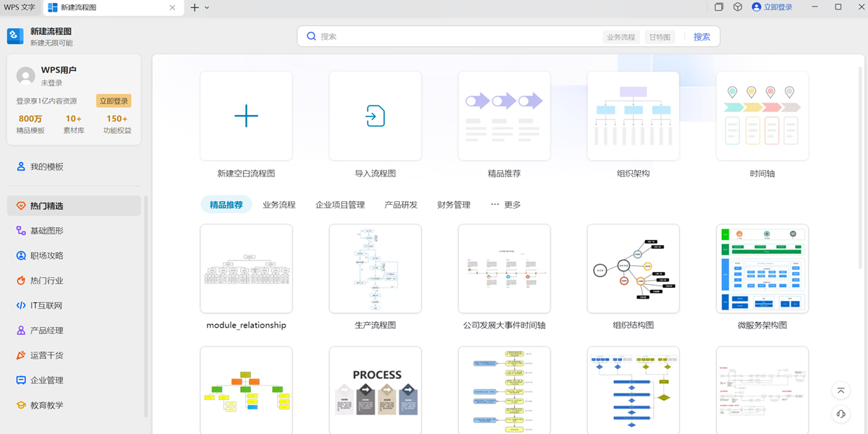
Task: Expand the 更多 category options
Action: (506, 205)
